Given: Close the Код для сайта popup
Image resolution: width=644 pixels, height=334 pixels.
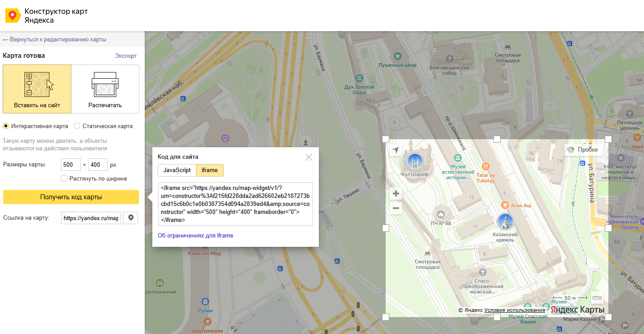Looking at the screenshot, I should [x=309, y=157].
